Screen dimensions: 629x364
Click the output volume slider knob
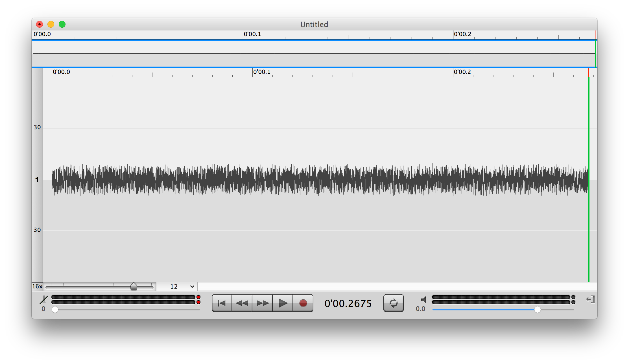(538, 310)
